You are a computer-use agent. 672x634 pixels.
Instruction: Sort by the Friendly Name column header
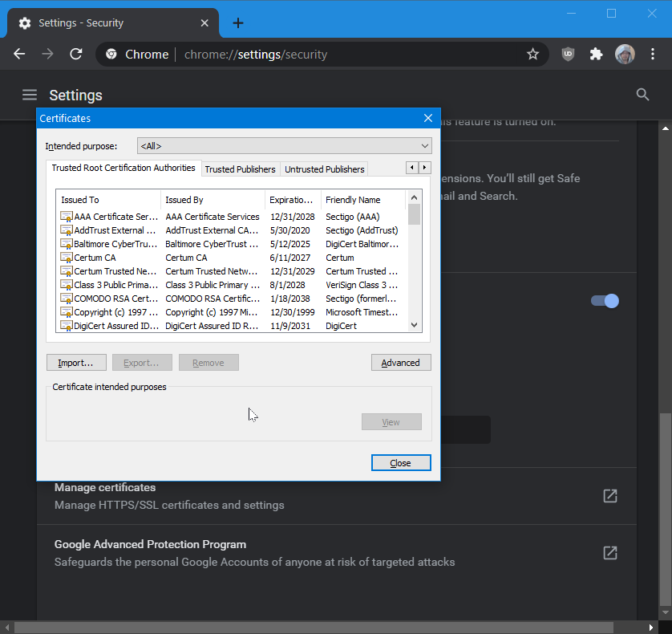click(x=363, y=200)
